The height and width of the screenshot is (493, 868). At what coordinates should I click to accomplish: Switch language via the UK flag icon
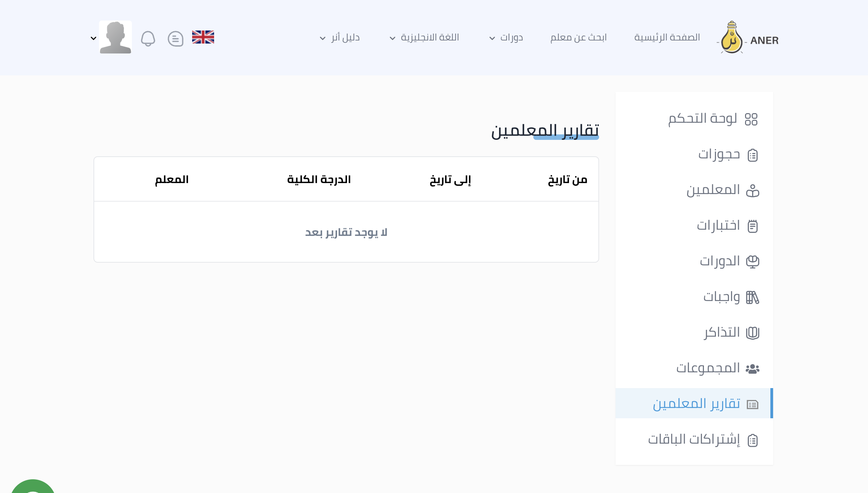pos(203,37)
